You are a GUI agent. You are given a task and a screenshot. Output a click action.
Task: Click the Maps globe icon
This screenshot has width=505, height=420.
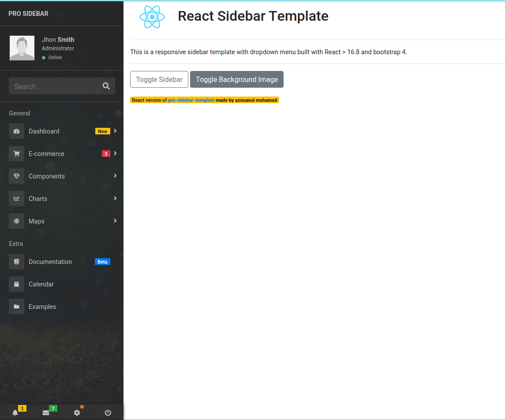[16, 221]
